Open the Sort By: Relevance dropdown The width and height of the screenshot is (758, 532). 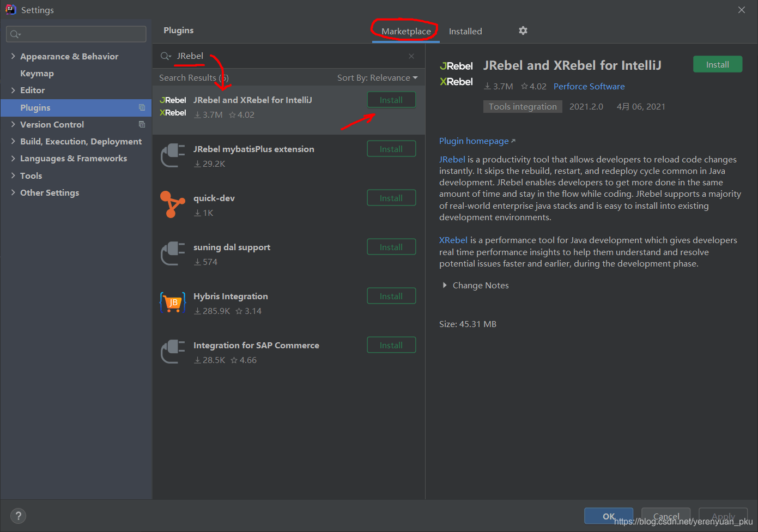click(377, 78)
